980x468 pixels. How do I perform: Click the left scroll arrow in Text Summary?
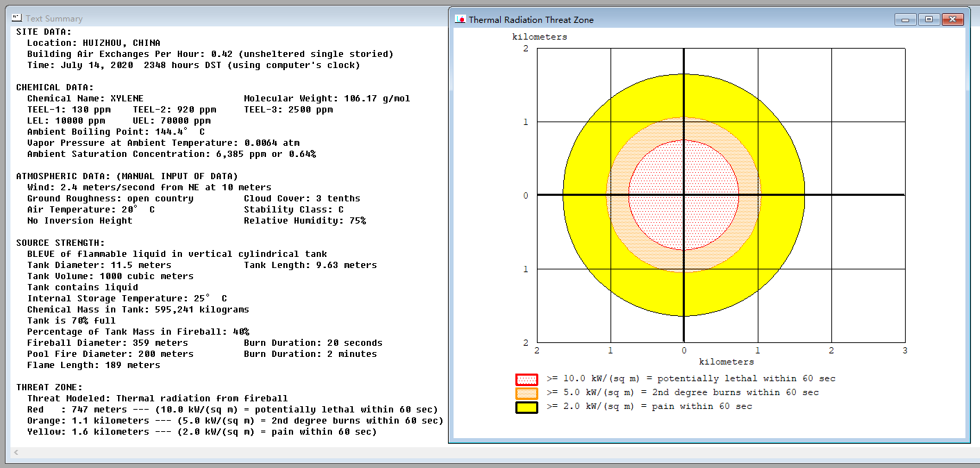pyautogui.click(x=15, y=453)
